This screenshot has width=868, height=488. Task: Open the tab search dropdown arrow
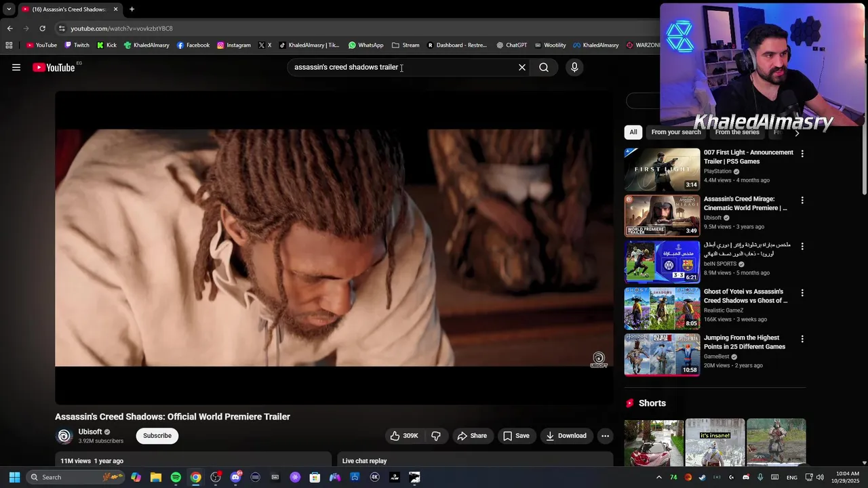click(x=9, y=9)
